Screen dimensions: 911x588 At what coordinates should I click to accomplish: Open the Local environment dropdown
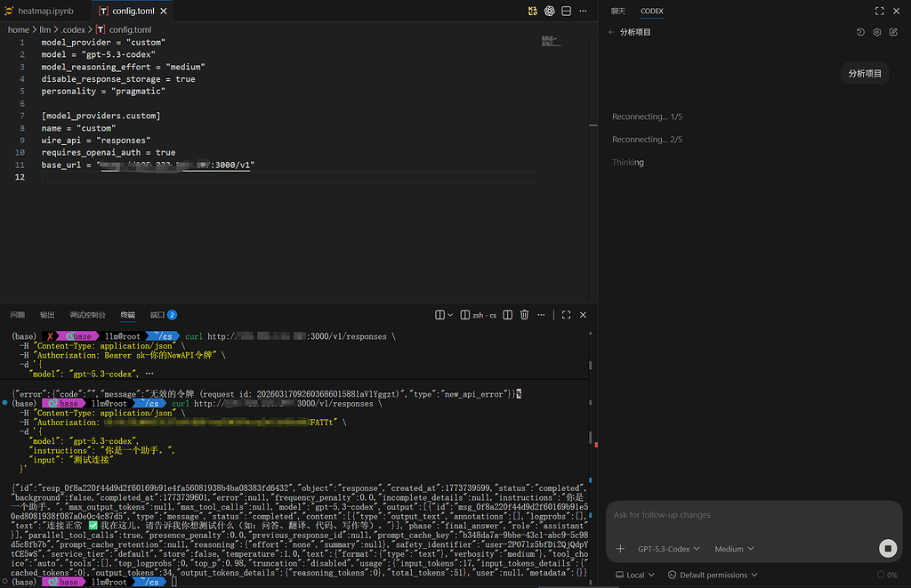635,576
